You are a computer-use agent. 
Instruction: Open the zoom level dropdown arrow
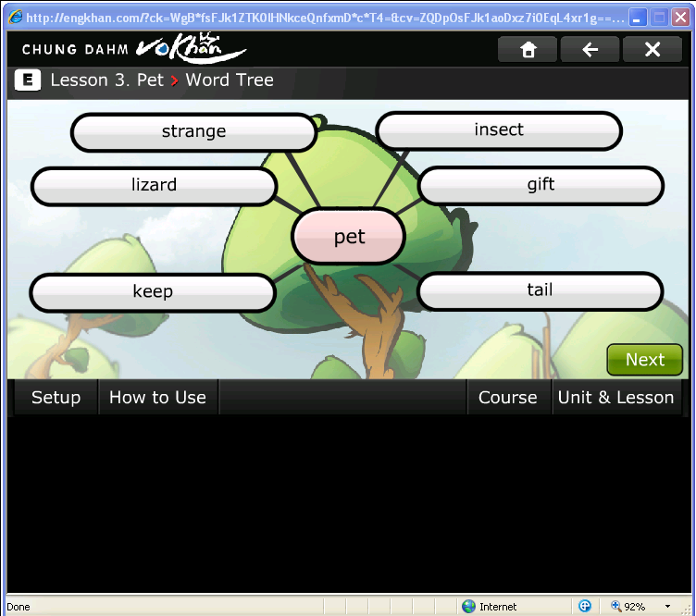[667, 606]
